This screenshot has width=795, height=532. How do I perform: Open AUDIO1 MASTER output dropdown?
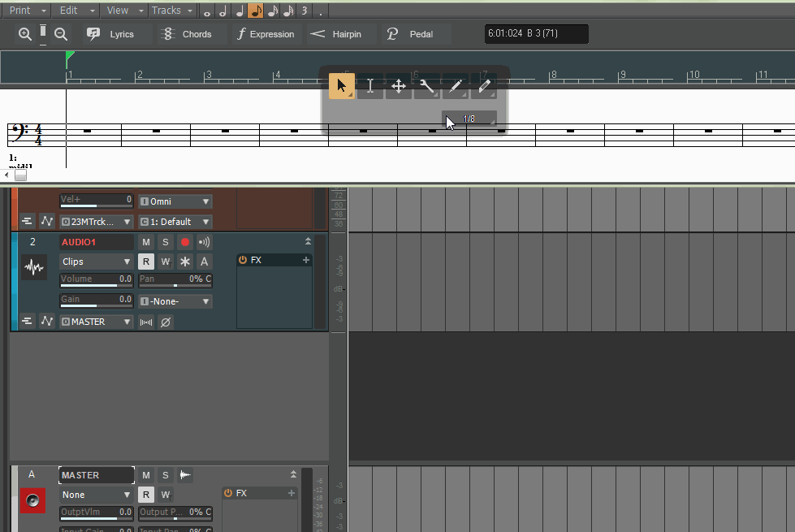(97, 322)
